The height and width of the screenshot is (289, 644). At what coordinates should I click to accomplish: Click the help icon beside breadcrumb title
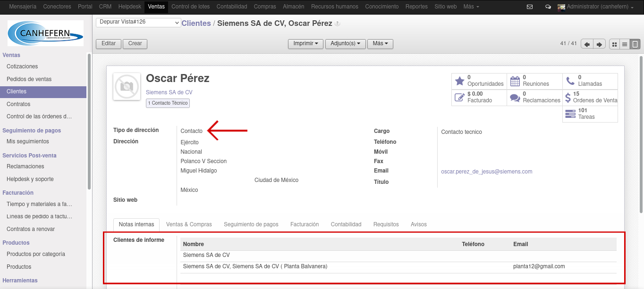pos(338,24)
